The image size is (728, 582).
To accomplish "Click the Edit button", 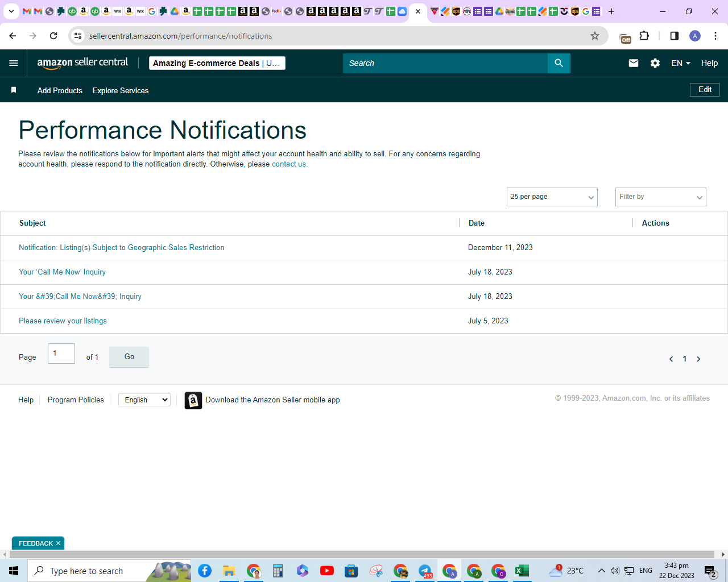I will click(x=705, y=90).
